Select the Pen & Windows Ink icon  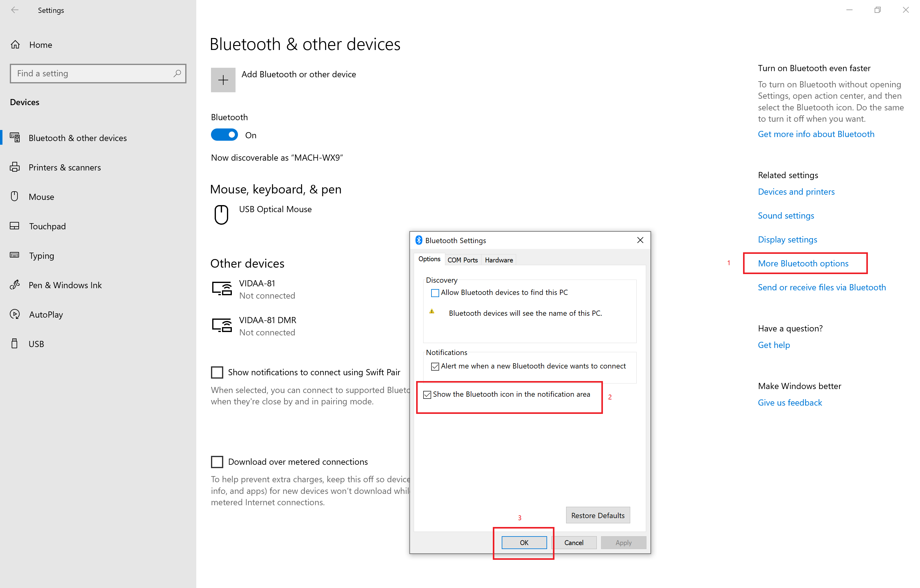tap(15, 284)
